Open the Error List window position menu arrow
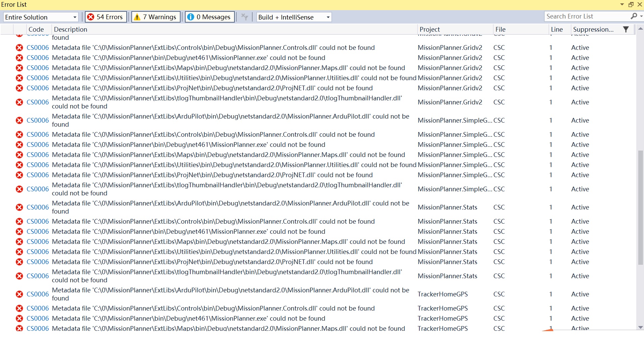Image resolution: width=644 pixels, height=353 pixels. pos(622,4)
